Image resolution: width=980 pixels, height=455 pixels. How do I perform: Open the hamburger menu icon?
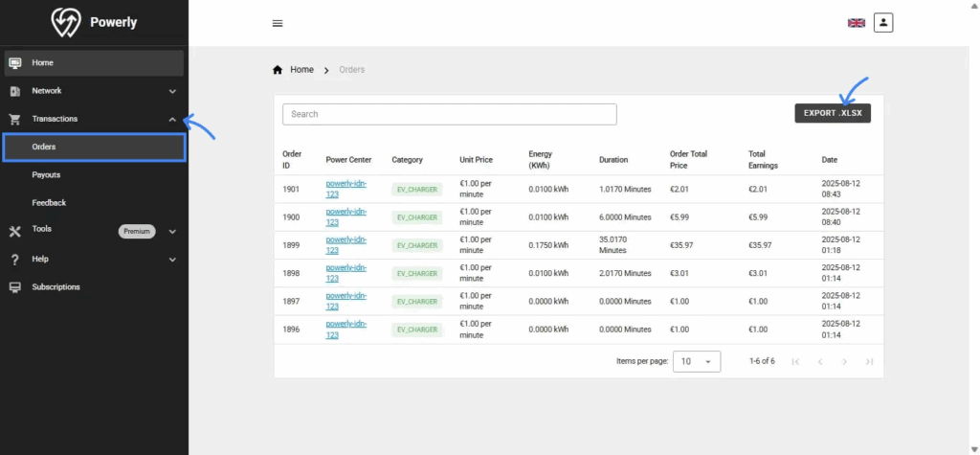coord(278,23)
